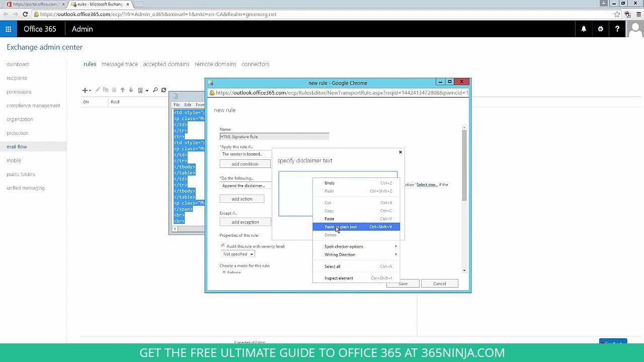Image resolution: width=644 pixels, height=362 pixels.
Task: Click the Admin header link
Action: point(82,29)
